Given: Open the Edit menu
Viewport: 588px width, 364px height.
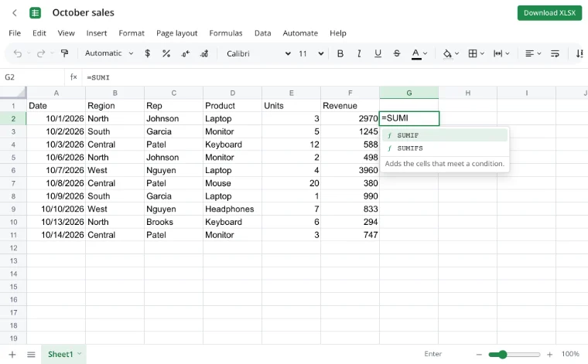Looking at the screenshot, I should click(39, 33).
